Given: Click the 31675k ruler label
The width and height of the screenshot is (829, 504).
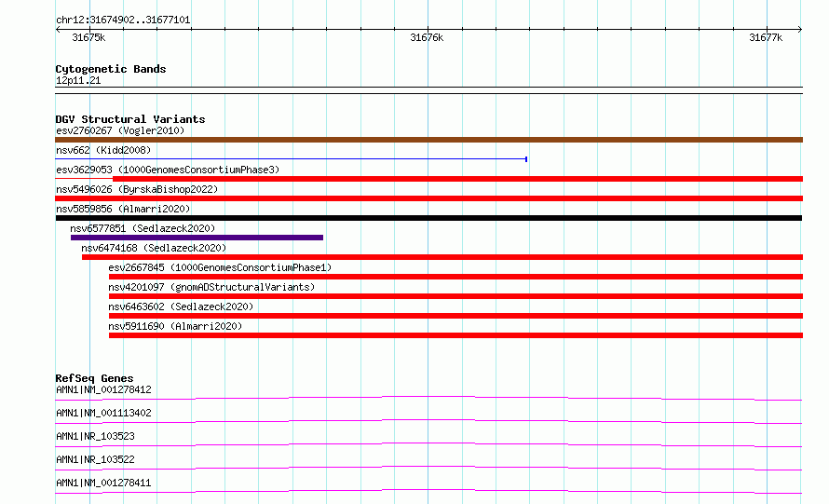Looking at the screenshot, I should (x=88, y=37).
